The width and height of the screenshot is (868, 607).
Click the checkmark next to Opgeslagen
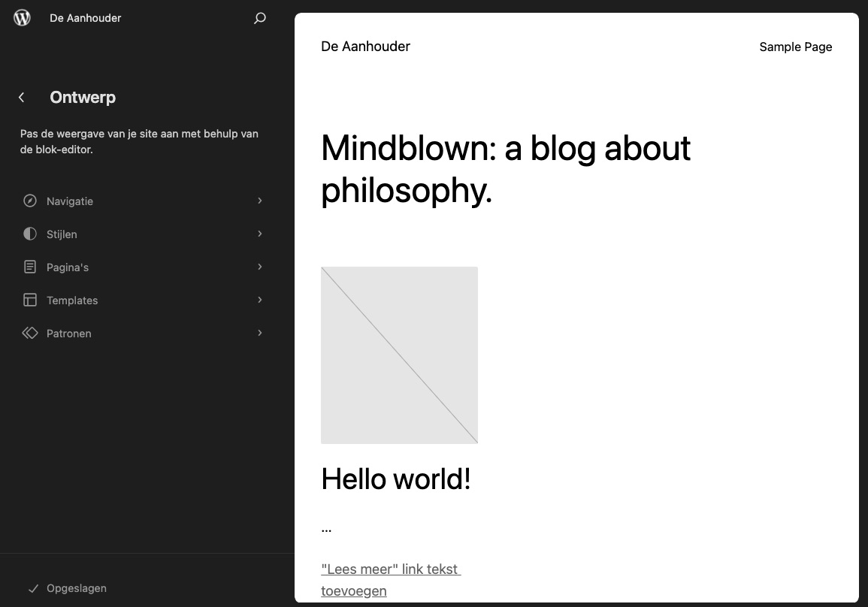pyautogui.click(x=33, y=588)
